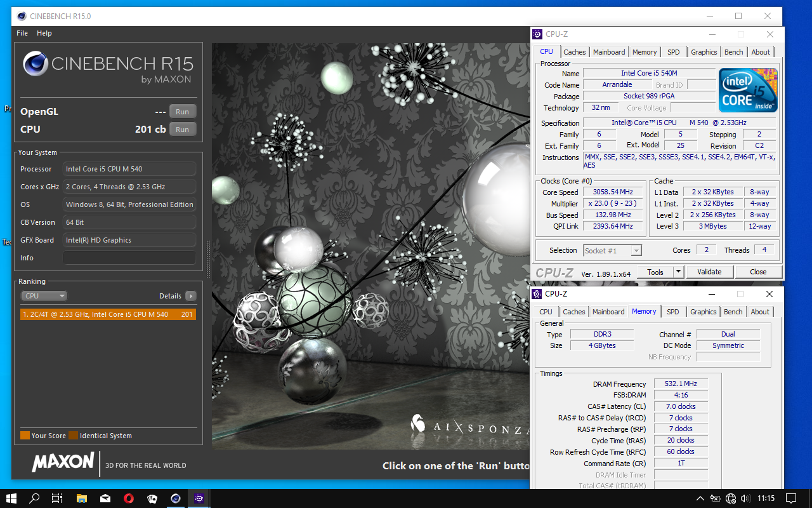The image size is (812, 508).
Task: Click the Dual channel value
Action: click(x=728, y=334)
